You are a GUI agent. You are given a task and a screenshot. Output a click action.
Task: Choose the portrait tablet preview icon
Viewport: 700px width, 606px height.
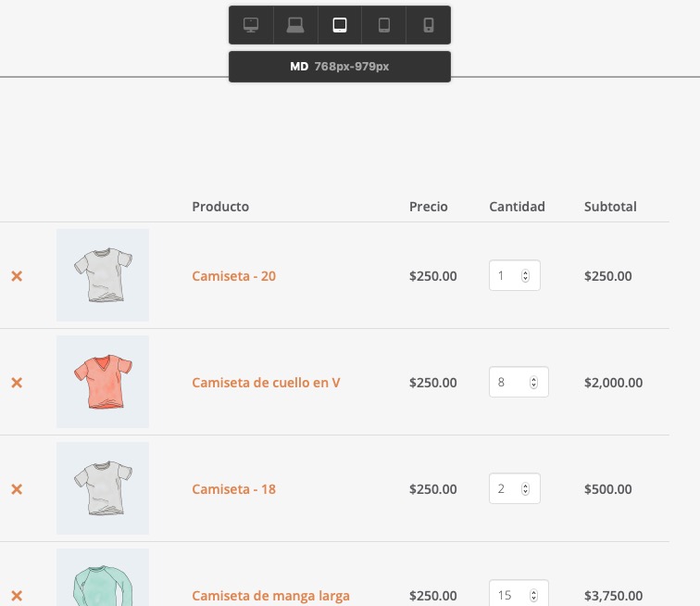[384, 25]
